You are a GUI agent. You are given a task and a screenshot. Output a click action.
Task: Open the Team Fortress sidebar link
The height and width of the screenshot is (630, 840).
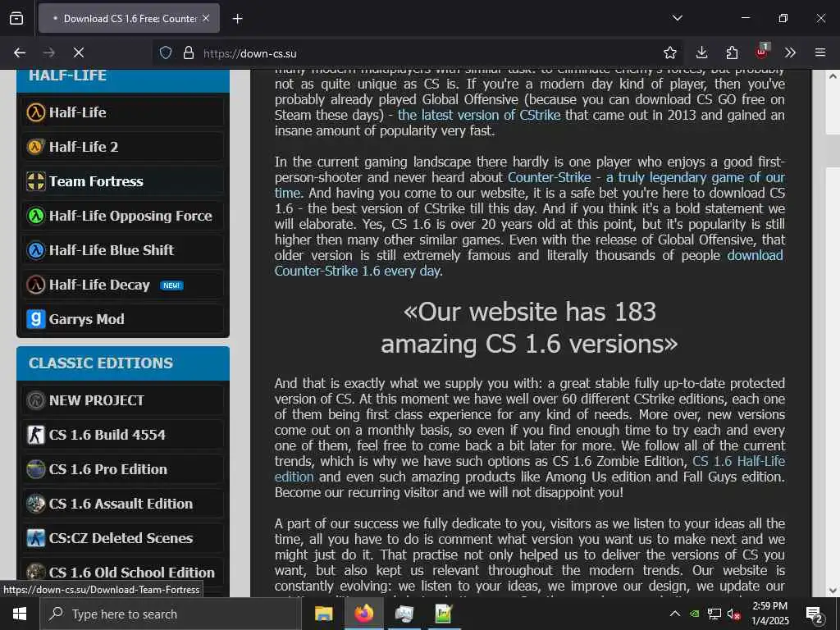point(123,181)
